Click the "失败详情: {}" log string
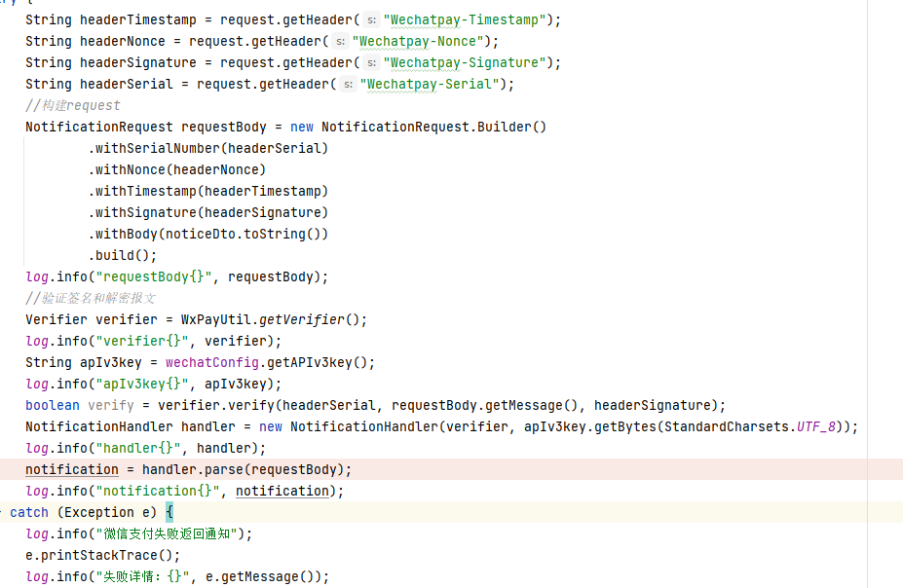The width and height of the screenshot is (903, 588). coord(142,576)
